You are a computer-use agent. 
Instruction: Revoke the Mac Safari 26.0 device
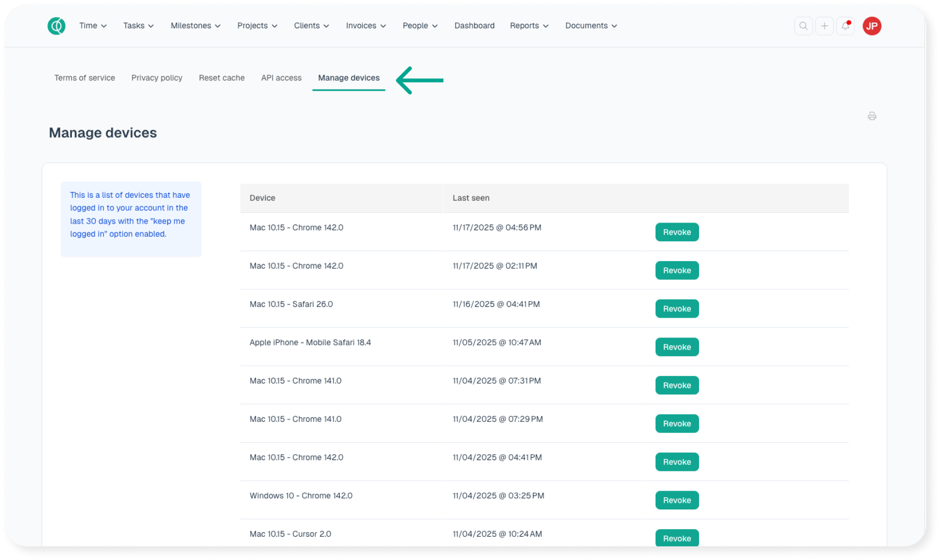pos(677,309)
